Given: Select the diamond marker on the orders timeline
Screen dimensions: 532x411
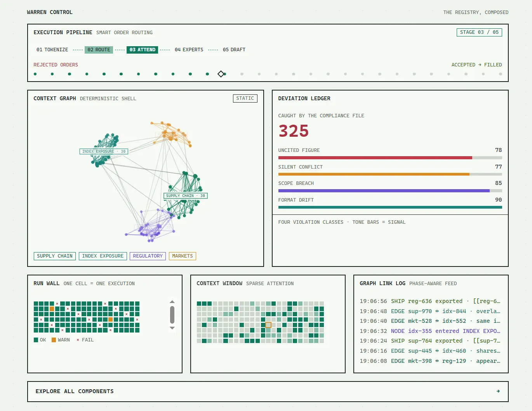Looking at the screenshot, I should point(221,74).
